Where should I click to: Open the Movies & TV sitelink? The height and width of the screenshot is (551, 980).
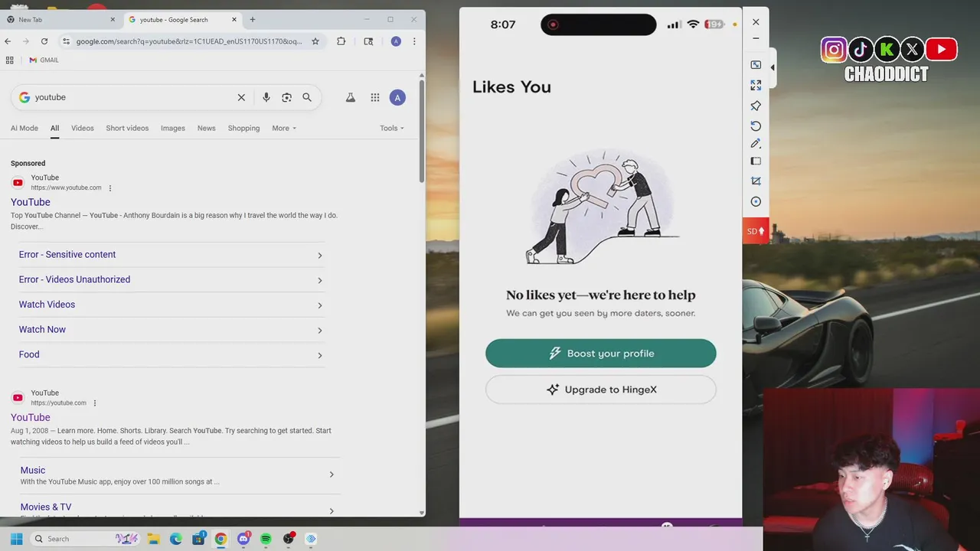[46, 507]
